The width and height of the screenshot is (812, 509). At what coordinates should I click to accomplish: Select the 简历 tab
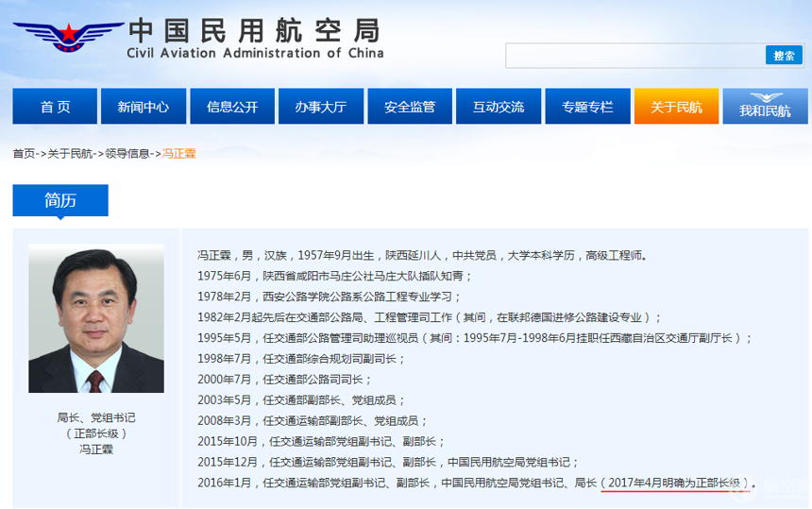point(60,200)
